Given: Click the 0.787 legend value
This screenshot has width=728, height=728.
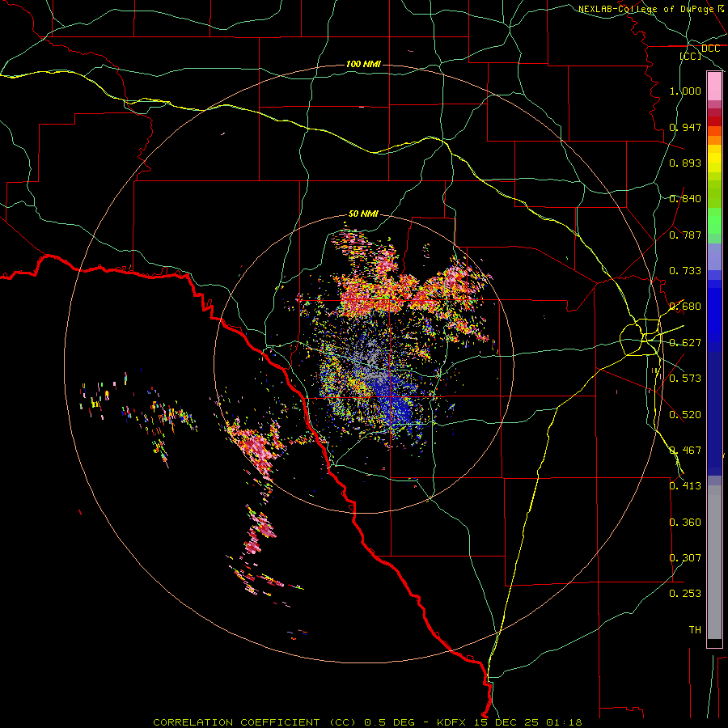Looking at the screenshot, I should tap(685, 235).
